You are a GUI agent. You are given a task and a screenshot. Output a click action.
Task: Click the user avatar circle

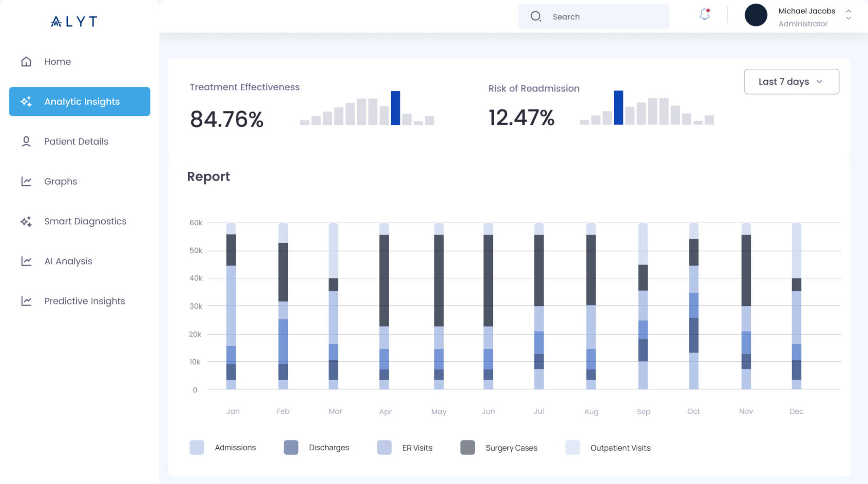(756, 15)
